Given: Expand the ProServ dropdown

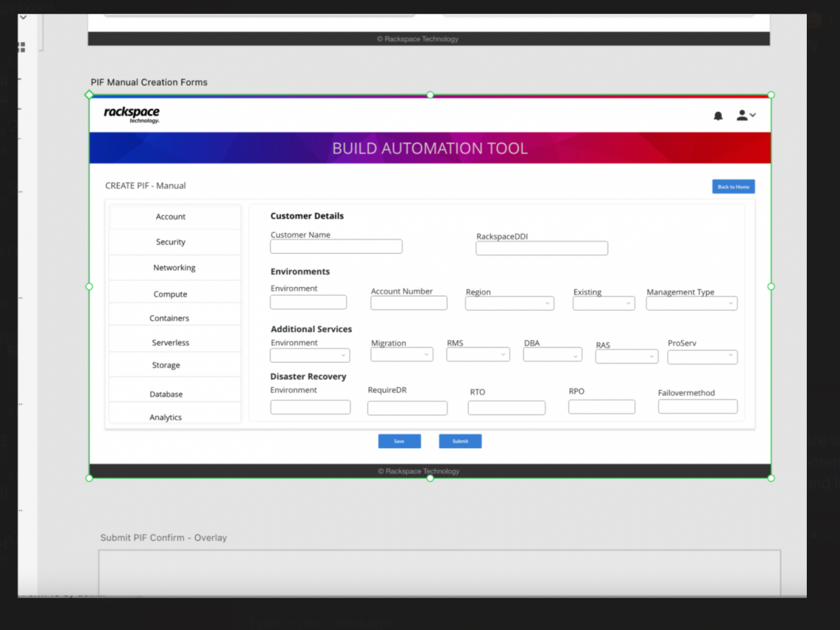Looking at the screenshot, I should point(702,356).
